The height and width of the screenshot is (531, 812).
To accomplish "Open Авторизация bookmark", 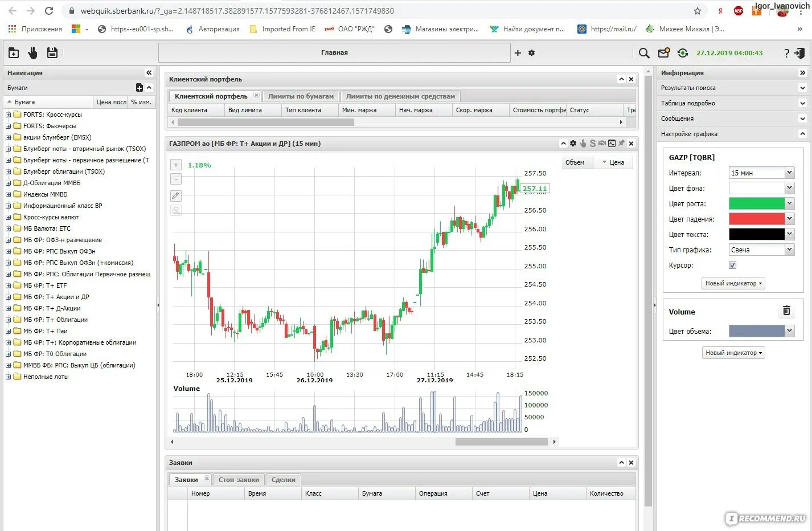I will [x=213, y=29].
